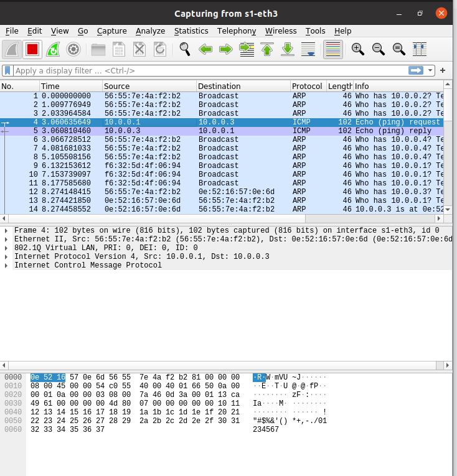Image resolution: width=457 pixels, height=476 pixels.
Task: Jump to the first packet up-arrow icon
Action: click(267, 49)
